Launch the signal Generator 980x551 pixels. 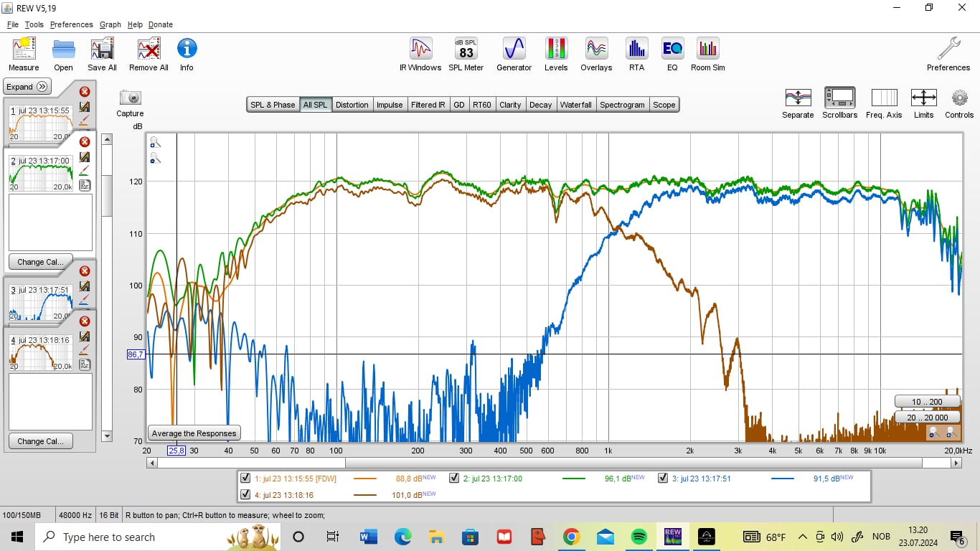click(514, 50)
